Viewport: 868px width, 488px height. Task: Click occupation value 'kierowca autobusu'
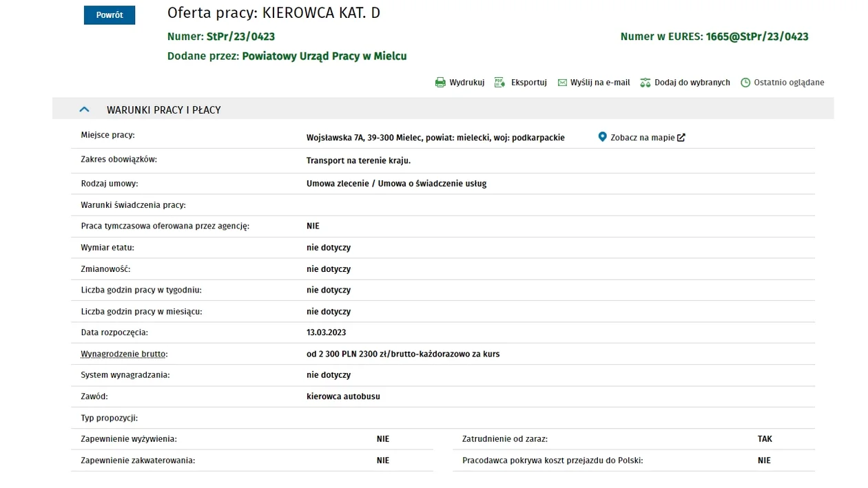coord(343,396)
